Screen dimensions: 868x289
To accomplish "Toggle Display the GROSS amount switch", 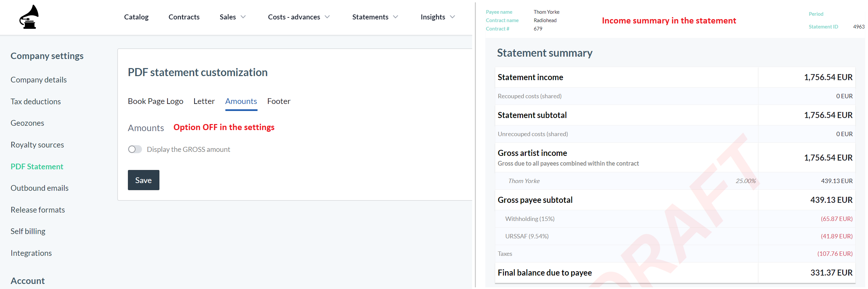I will (135, 150).
